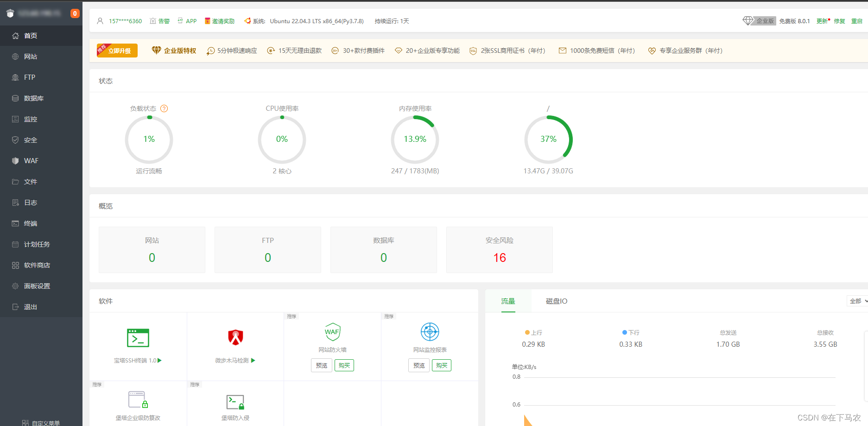Click the orange notification badge showing 0
The height and width of the screenshot is (426, 868).
coord(75,13)
